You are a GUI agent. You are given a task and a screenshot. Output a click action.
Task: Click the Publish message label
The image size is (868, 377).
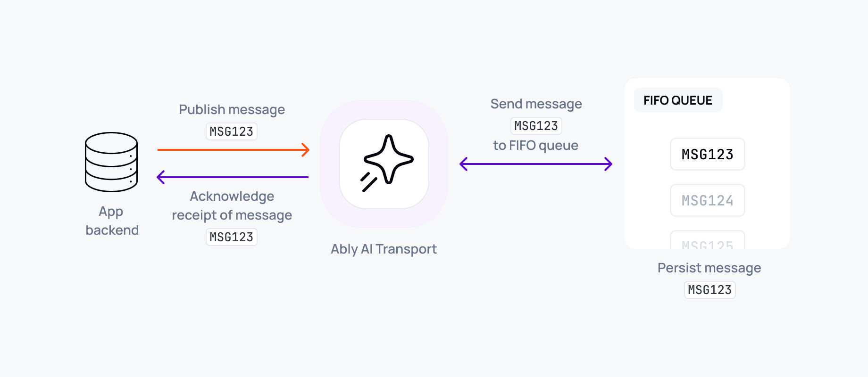(x=232, y=109)
